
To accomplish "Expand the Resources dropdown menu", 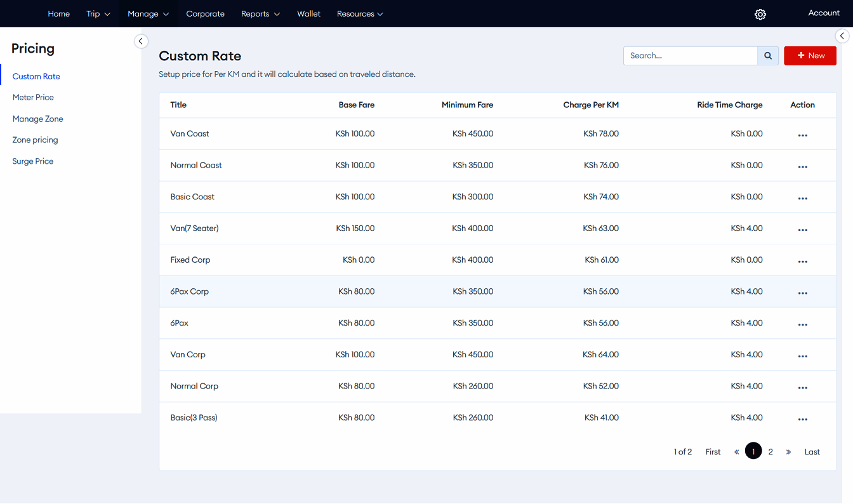I will (x=360, y=14).
